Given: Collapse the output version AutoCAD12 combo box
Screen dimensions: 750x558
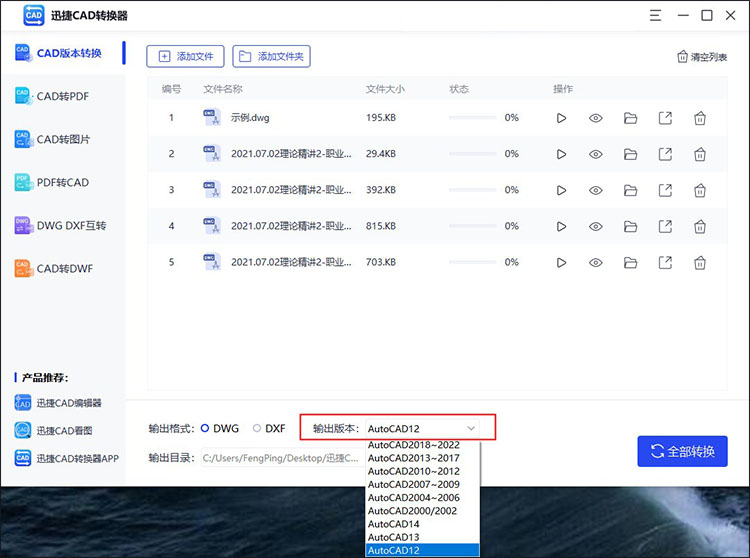Looking at the screenshot, I should pos(422,428).
